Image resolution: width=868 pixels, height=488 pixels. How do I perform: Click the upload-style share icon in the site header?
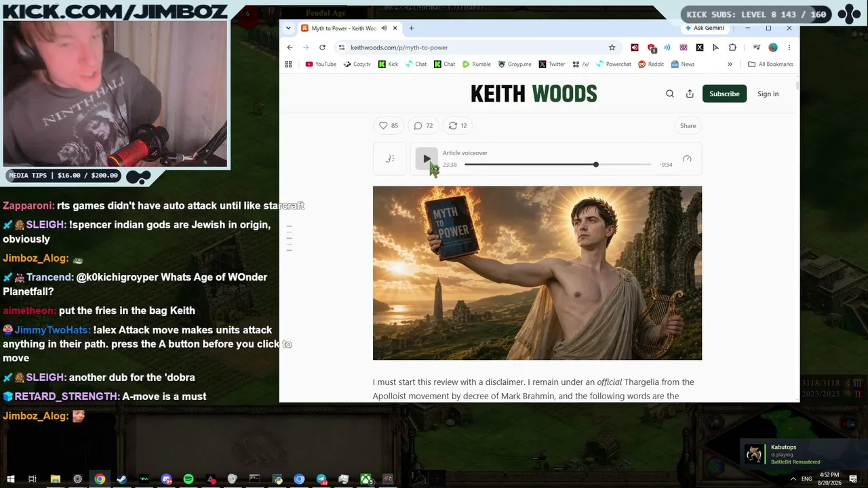pos(690,94)
